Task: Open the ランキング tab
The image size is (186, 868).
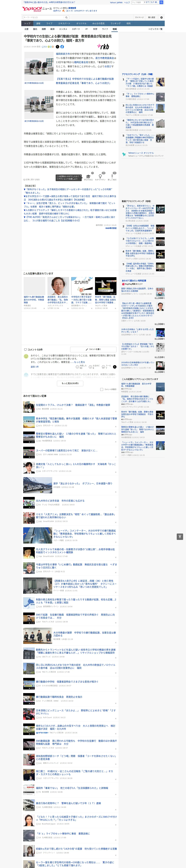Action: click(x=115, y=24)
